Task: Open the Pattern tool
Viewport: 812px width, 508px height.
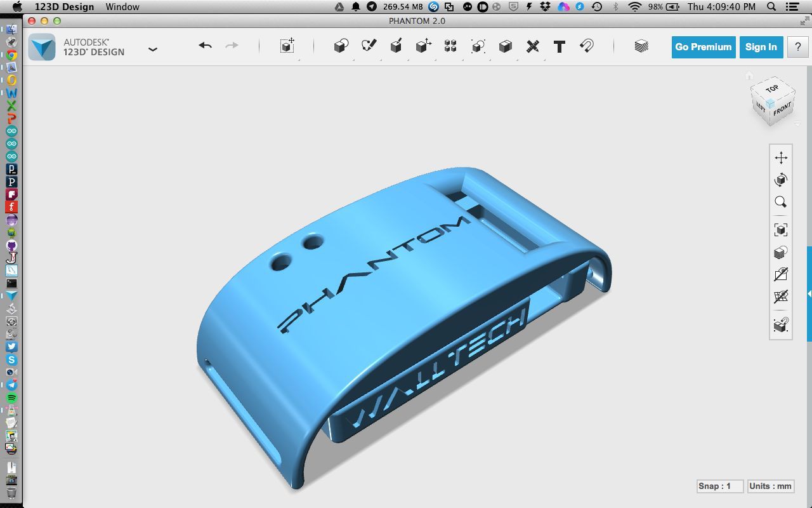Action: tap(450, 46)
